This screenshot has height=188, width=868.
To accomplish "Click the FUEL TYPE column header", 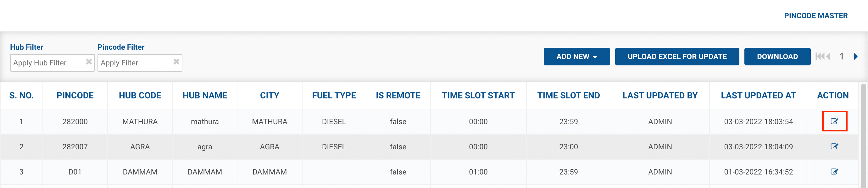I will click(334, 96).
